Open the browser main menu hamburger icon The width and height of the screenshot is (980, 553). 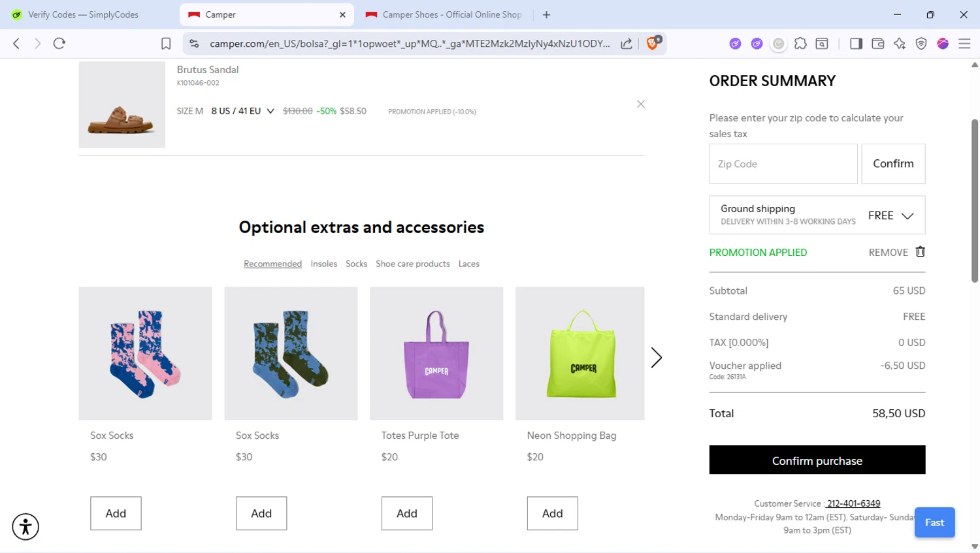pos(964,44)
